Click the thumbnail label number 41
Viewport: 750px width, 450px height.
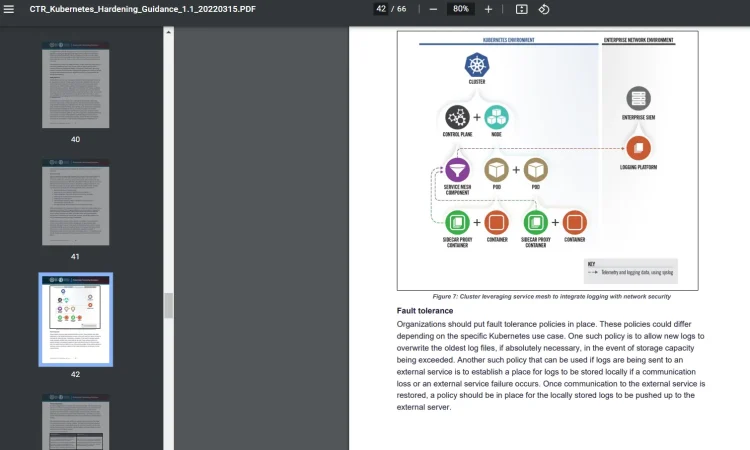[x=75, y=257]
